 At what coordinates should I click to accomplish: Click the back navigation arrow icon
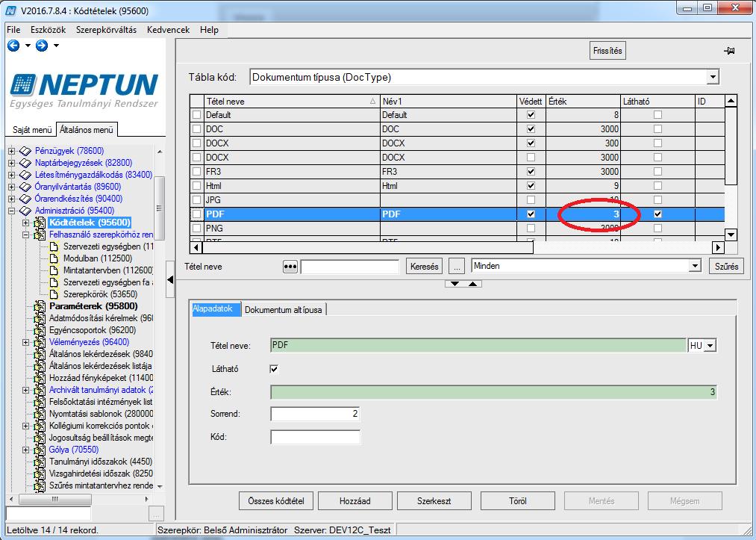pyautogui.click(x=13, y=46)
